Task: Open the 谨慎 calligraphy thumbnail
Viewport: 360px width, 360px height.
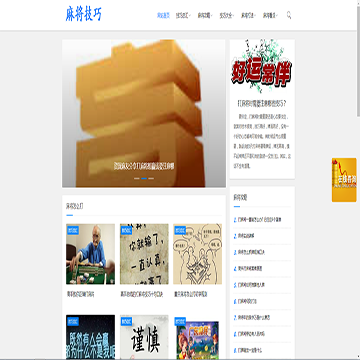Action: click(x=144, y=337)
